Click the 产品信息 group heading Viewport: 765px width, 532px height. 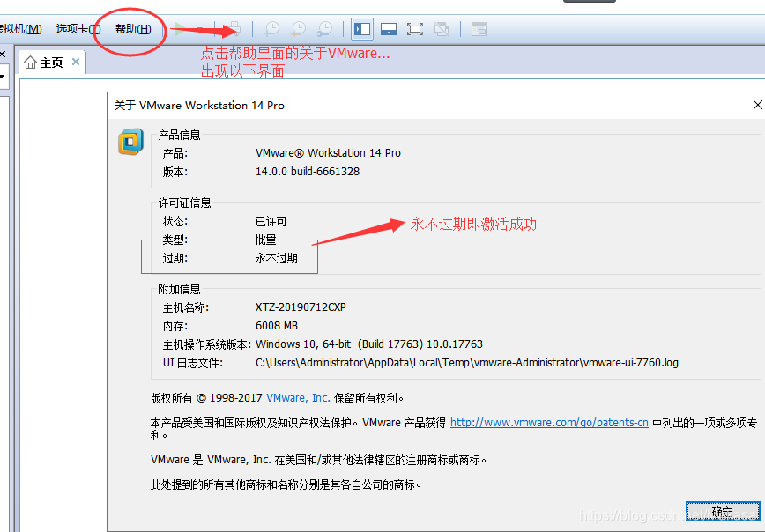point(179,135)
